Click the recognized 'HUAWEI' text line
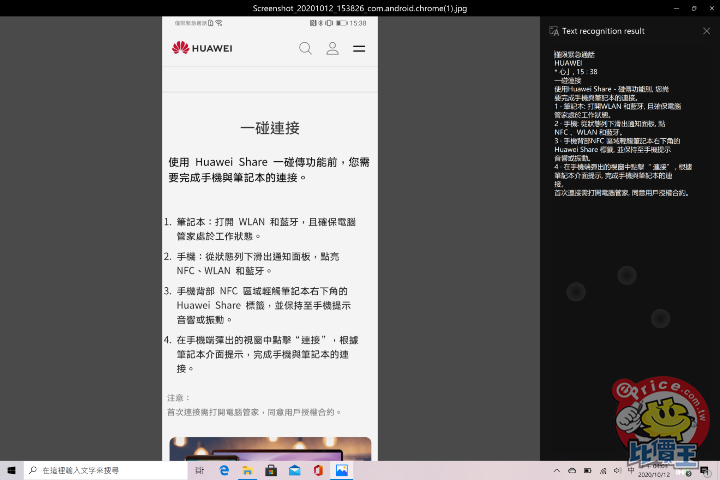This screenshot has width=720, height=480. point(568,63)
